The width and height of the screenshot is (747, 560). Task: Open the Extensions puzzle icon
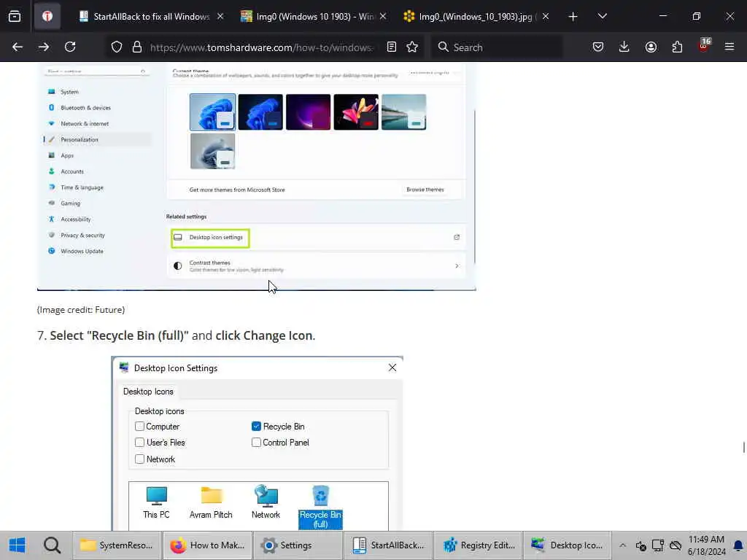(677, 47)
